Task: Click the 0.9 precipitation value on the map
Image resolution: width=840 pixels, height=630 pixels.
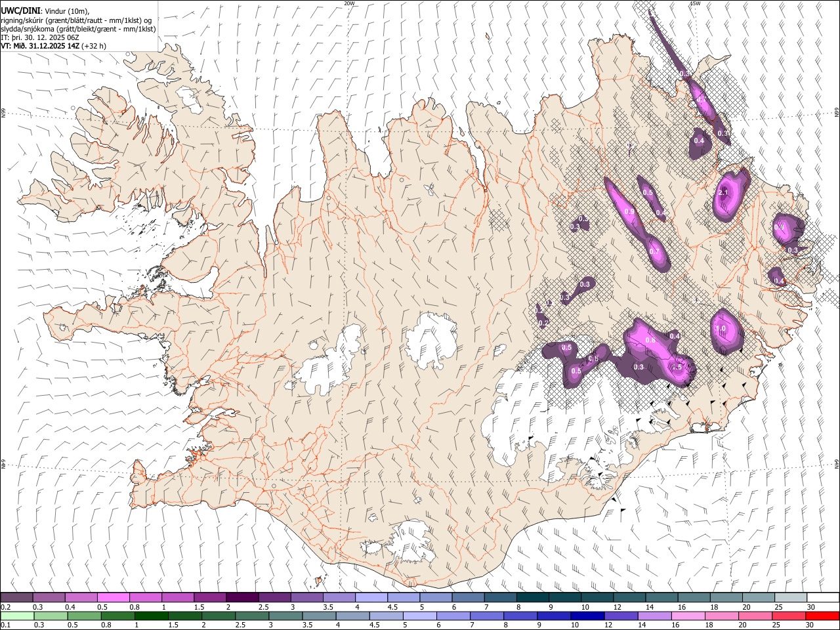Action: pyautogui.click(x=629, y=212)
